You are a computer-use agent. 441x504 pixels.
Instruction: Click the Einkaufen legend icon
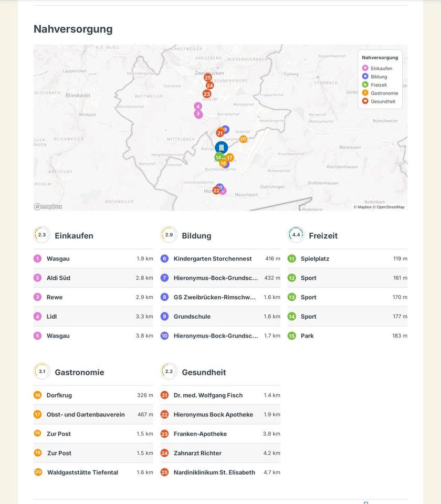pos(365,68)
